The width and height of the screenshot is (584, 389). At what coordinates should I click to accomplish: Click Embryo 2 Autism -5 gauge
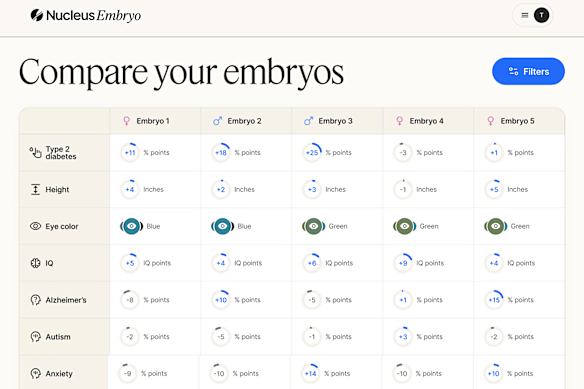[x=221, y=336]
